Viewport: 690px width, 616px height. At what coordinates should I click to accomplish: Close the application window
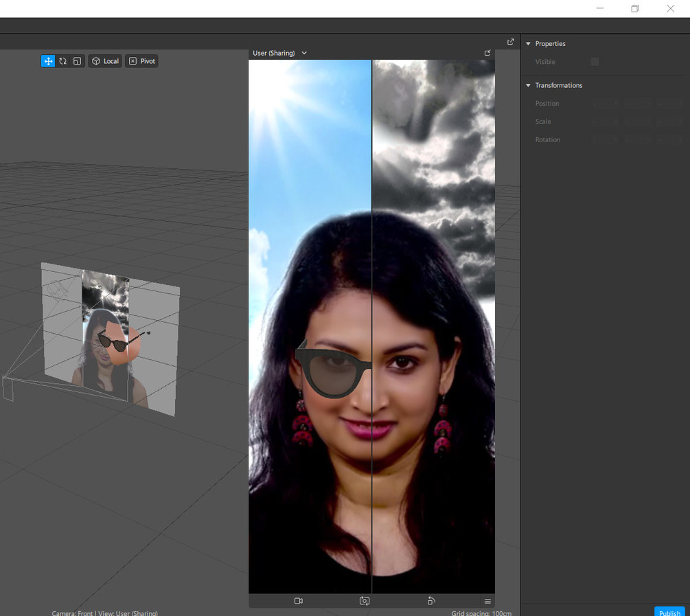coord(670,8)
